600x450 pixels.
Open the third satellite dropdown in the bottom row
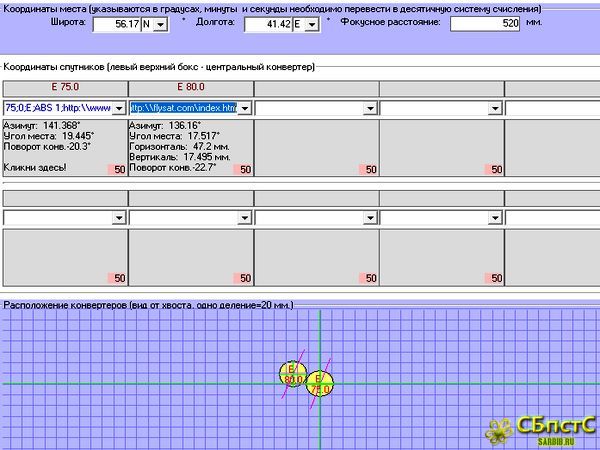[x=370, y=218]
